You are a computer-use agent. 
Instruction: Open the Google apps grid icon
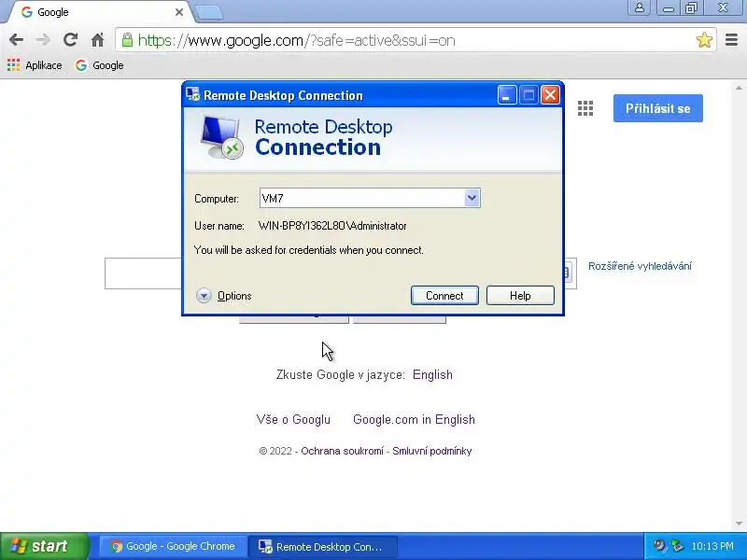[x=585, y=108]
